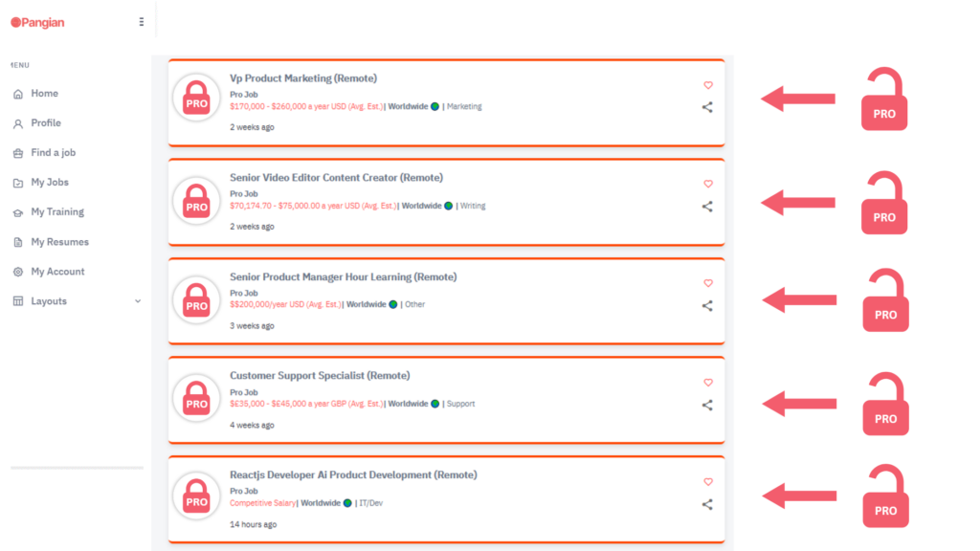Image resolution: width=980 pixels, height=551 pixels.
Task: Click the Find a job briefcase icon
Action: point(18,153)
